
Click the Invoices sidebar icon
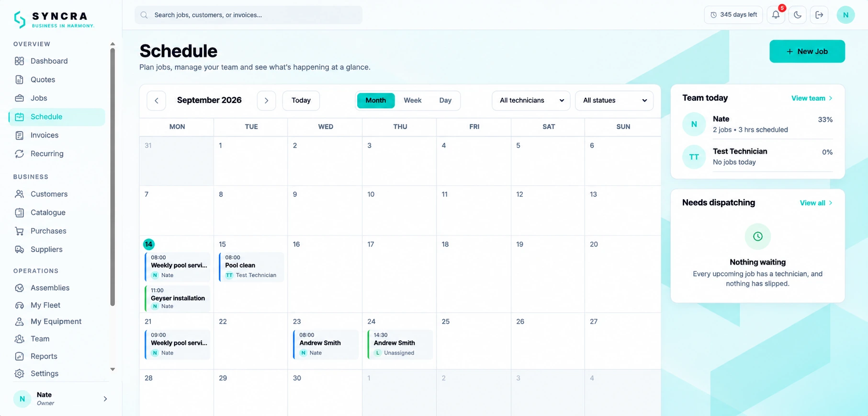19,135
